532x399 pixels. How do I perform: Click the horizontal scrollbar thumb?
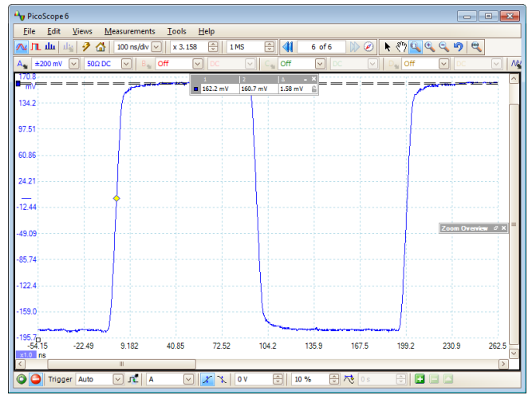point(121,364)
